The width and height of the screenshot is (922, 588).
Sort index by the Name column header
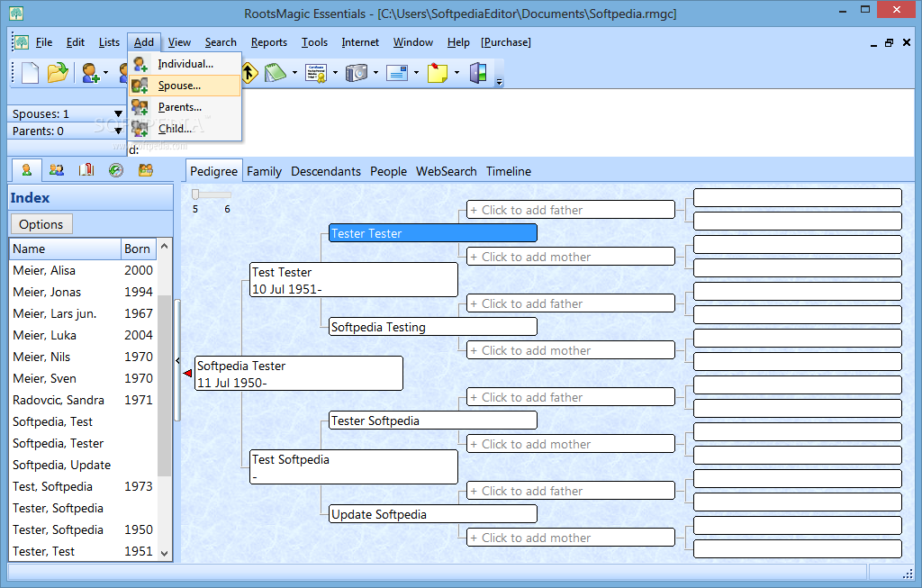pyautogui.click(x=65, y=249)
